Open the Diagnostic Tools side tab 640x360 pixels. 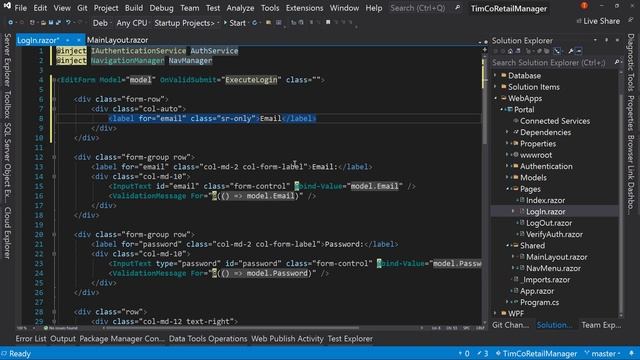(x=631, y=62)
